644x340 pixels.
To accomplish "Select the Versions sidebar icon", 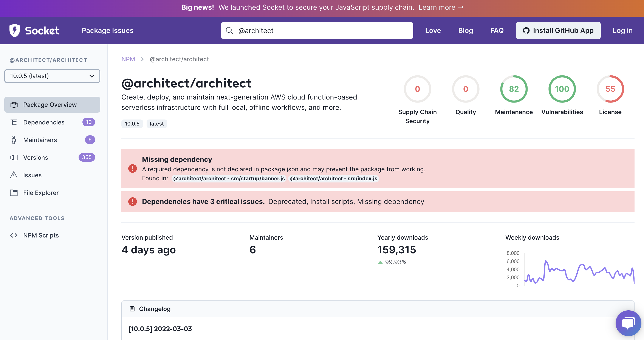I will coord(14,157).
